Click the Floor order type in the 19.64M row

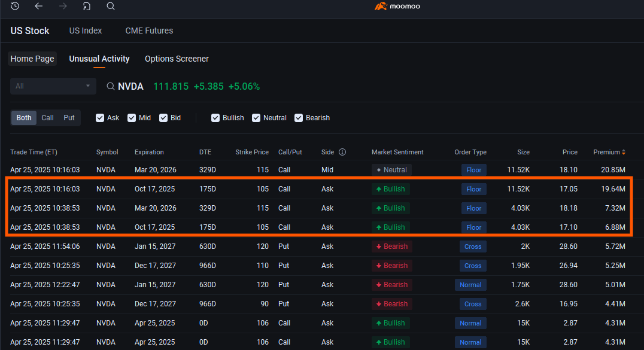pos(473,189)
